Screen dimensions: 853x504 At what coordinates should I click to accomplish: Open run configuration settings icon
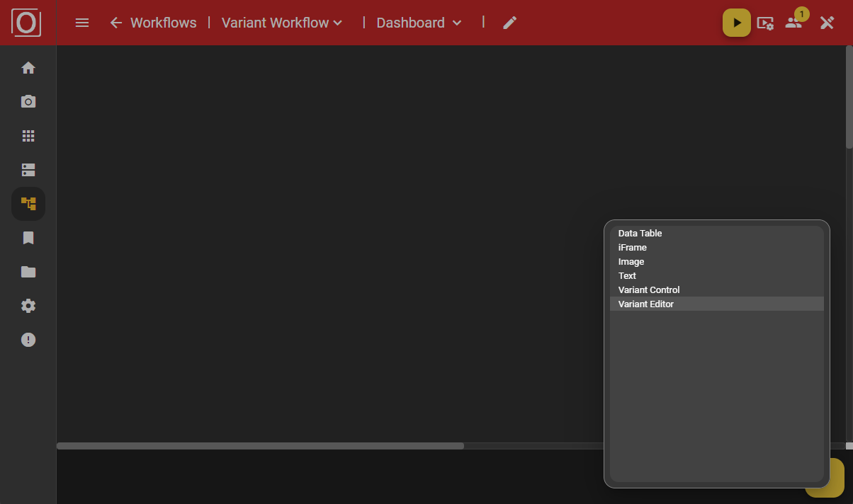765,23
